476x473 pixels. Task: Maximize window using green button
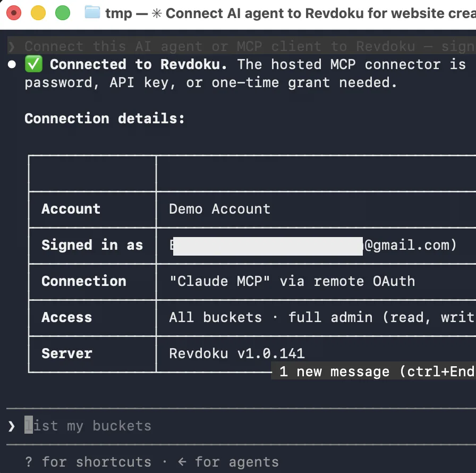pos(63,13)
